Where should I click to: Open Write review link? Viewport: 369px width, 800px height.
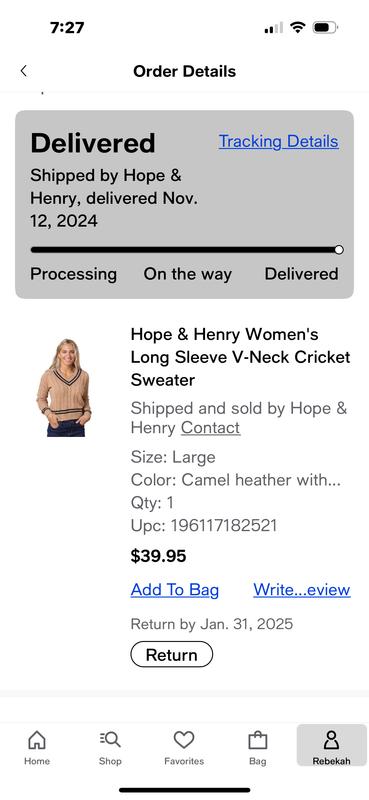pos(302,590)
